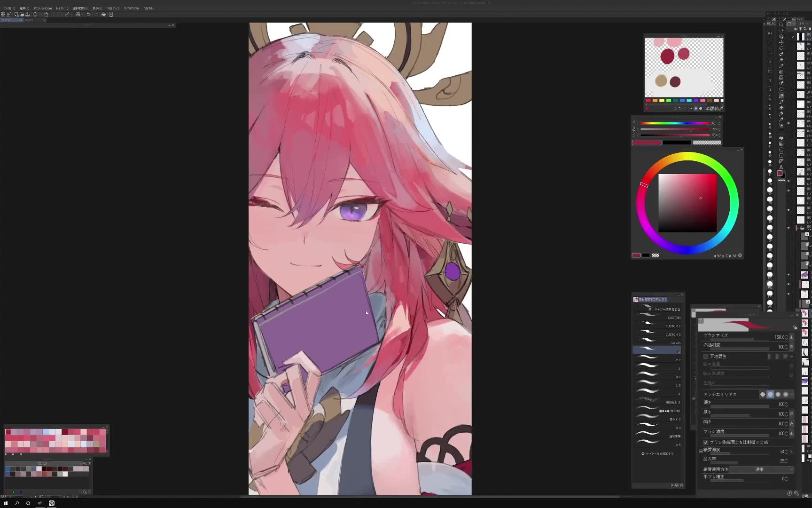Click the 拡大率 value stepper
The width and height of the screenshot is (812, 508).
pos(787,460)
